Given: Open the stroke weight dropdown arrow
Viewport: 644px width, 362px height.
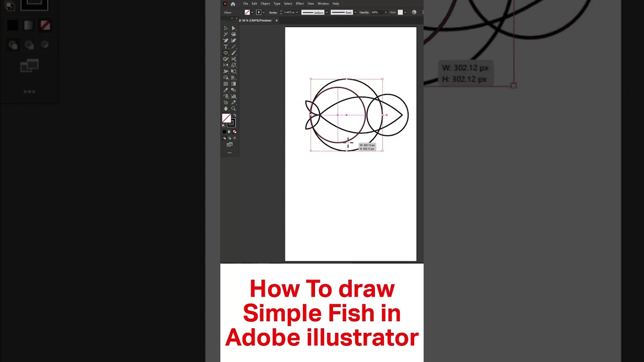Looking at the screenshot, I should click(297, 12).
